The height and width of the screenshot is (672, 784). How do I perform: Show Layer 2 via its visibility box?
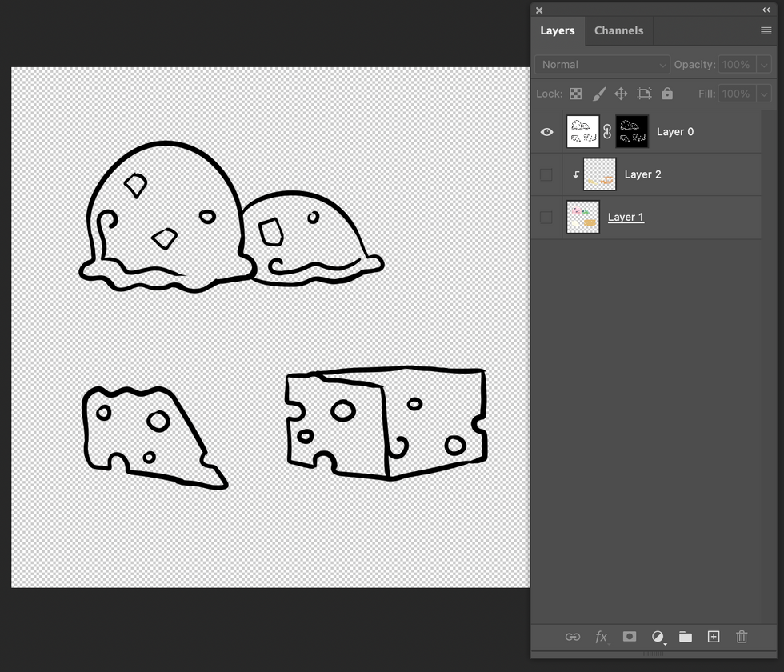(x=546, y=174)
